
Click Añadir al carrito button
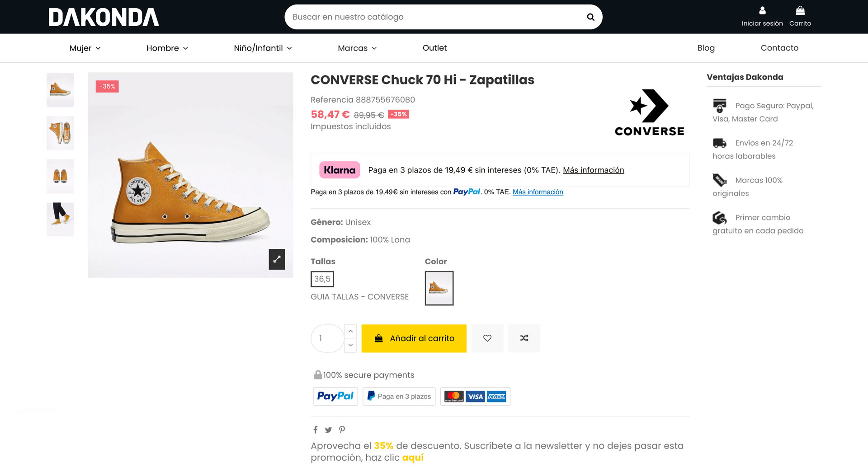click(x=414, y=338)
